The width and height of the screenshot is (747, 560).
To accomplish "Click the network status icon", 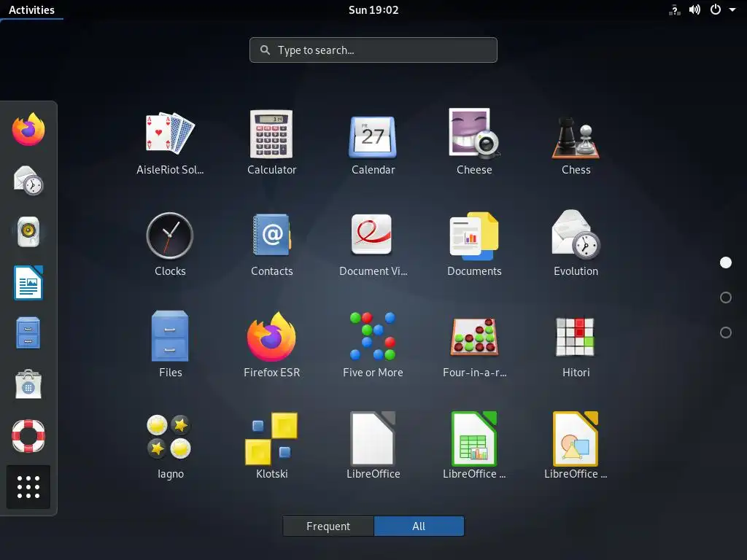I will point(674,10).
